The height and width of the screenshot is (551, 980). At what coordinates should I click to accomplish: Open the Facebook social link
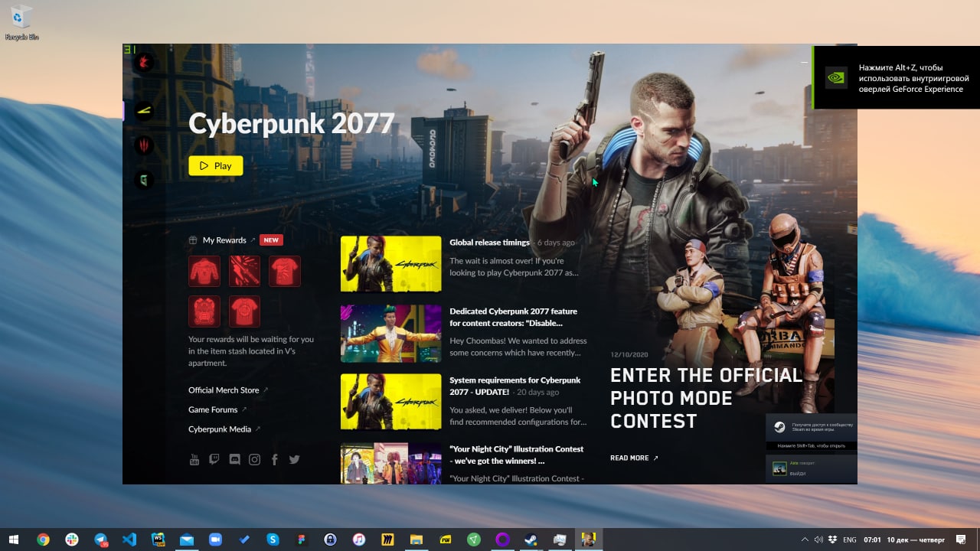274,460
